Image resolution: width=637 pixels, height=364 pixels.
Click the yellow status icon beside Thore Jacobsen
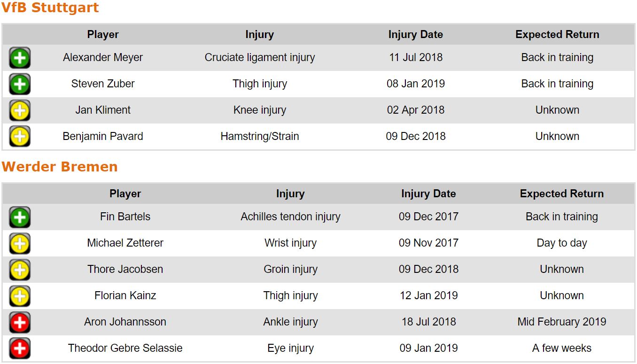pyautogui.click(x=20, y=270)
